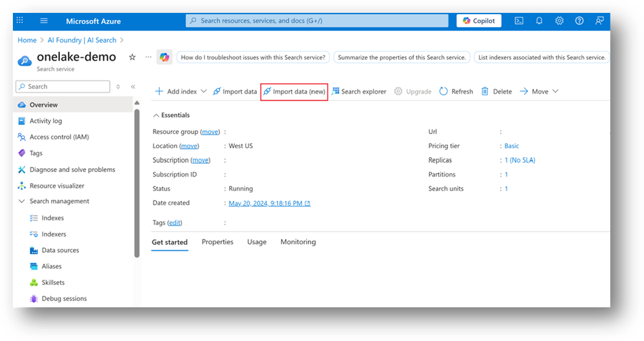Click the Add index button
Screen dimensions: 644x341
coord(176,92)
